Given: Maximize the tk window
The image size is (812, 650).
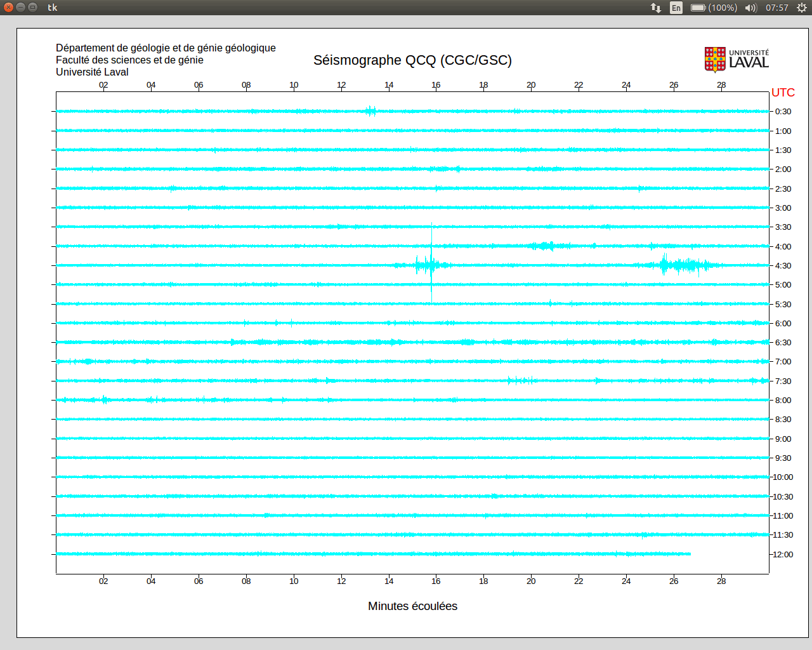Looking at the screenshot, I should coord(32,8).
